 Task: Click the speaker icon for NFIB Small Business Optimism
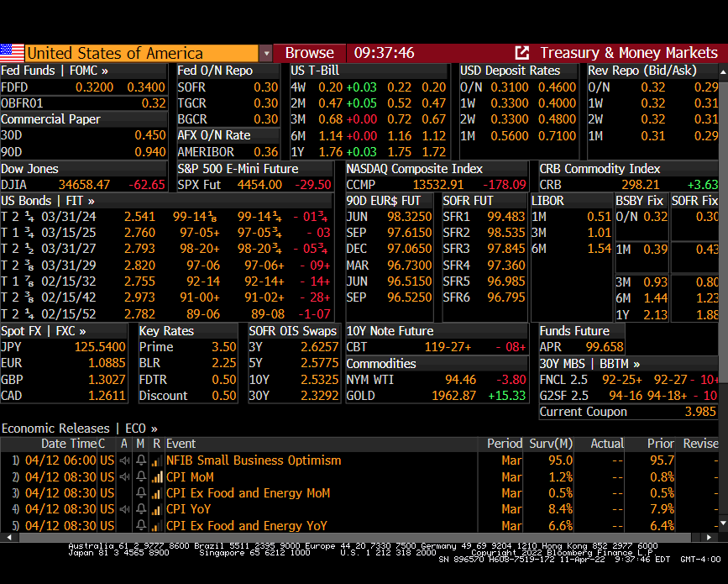(x=124, y=460)
